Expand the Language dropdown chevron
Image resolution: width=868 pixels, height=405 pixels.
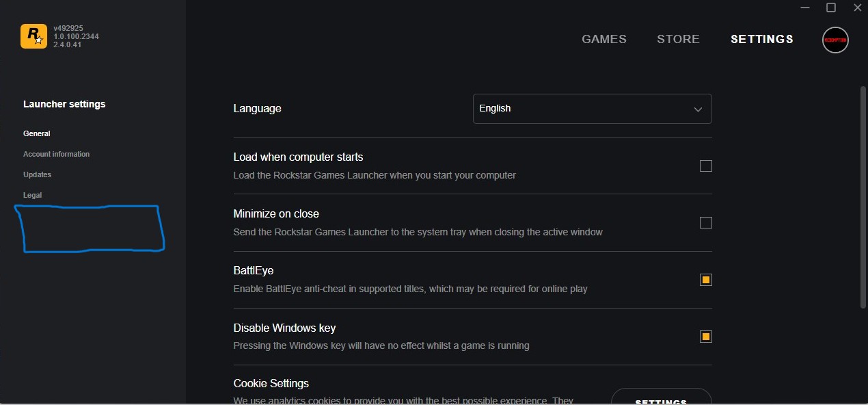click(698, 109)
